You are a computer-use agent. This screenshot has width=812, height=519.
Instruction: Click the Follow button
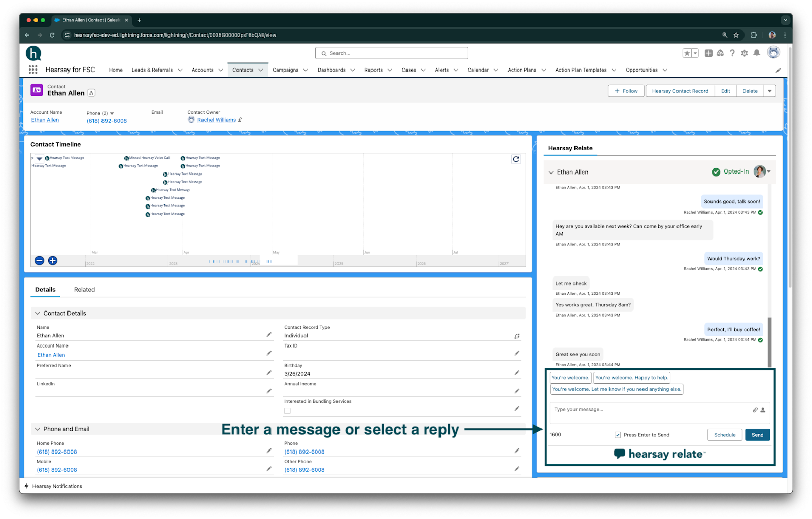pyautogui.click(x=626, y=91)
